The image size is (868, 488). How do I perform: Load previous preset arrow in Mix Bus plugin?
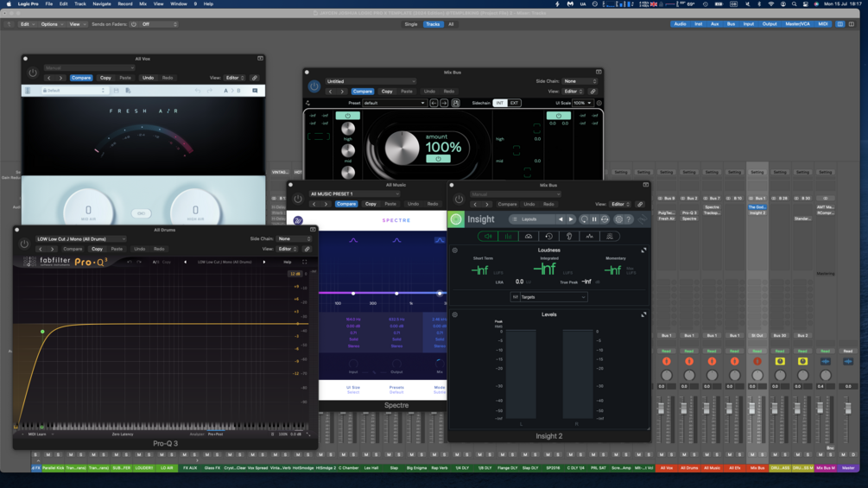click(434, 103)
